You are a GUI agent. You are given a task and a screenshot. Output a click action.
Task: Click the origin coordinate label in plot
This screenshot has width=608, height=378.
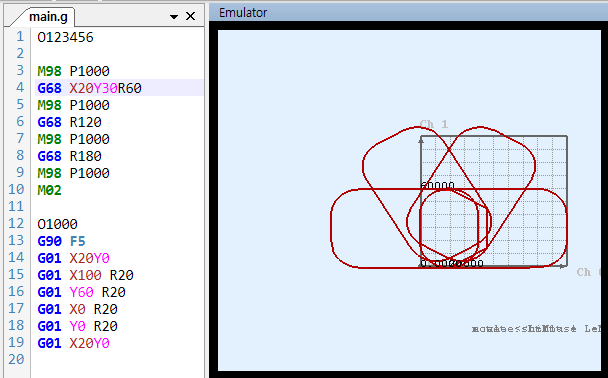point(452,264)
